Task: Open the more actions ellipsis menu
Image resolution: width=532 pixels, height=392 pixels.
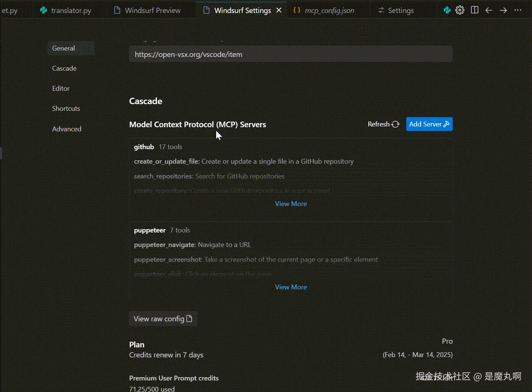Action: [518, 10]
